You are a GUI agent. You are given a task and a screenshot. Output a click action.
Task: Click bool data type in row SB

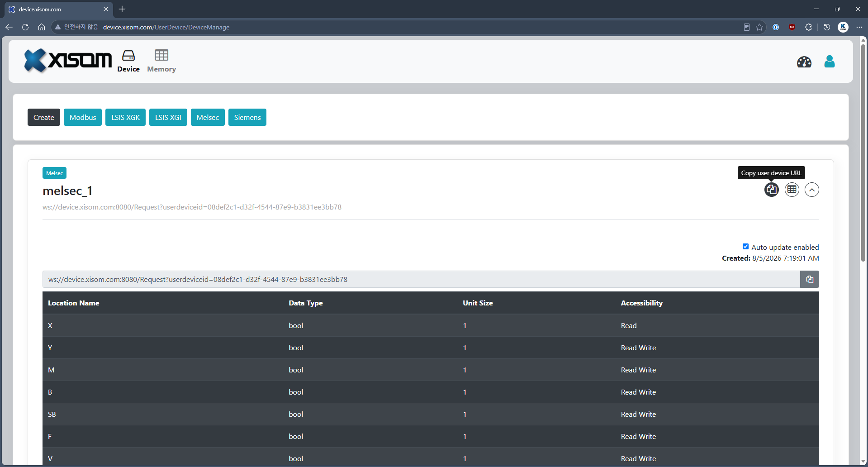click(x=296, y=414)
